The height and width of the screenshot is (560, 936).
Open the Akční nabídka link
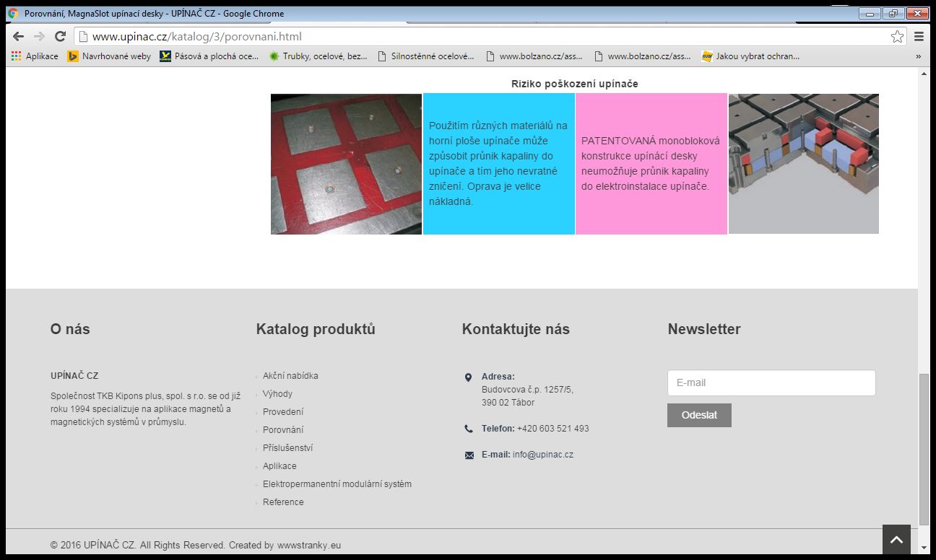pyautogui.click(x=290, y=376)
